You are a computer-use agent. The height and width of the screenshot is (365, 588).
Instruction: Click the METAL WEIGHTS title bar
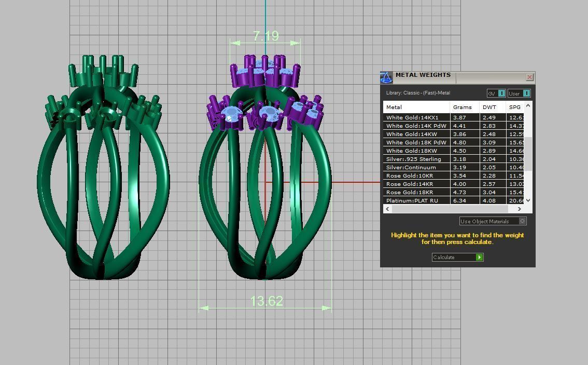457,77
